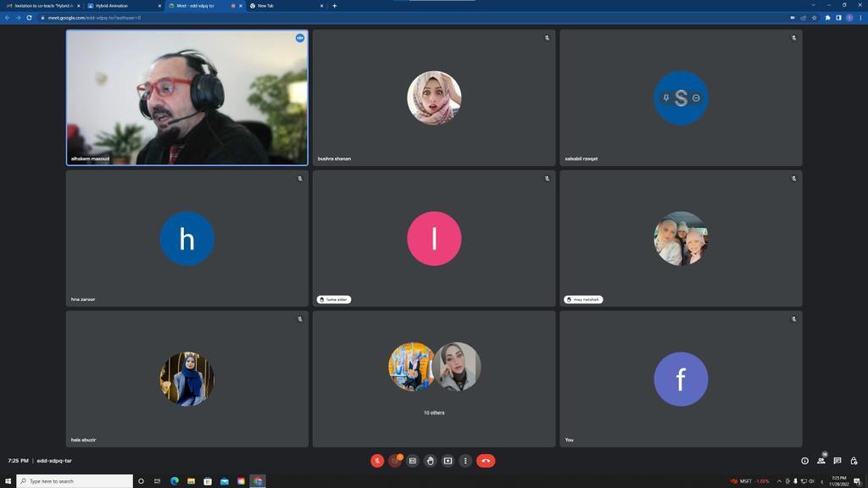Open a new browser tab with plus button
868x488 pixels.
click(334, 6)
